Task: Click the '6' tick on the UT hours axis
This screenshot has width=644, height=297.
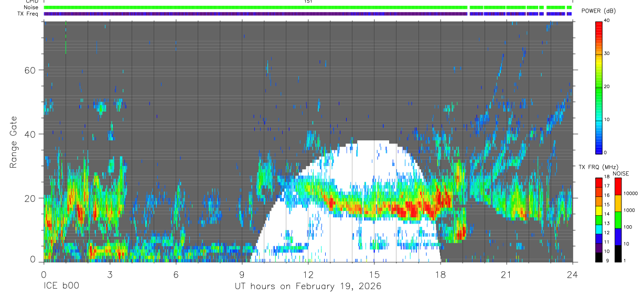Action: coord(176,273)
